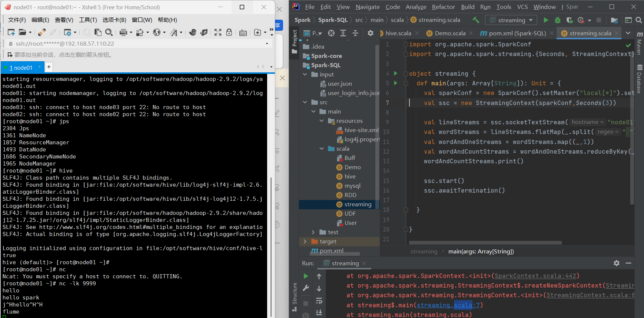Toggle the Maven tool window stripe button
Viewport: 644px width, 318px height.
[x=640, y=43]
